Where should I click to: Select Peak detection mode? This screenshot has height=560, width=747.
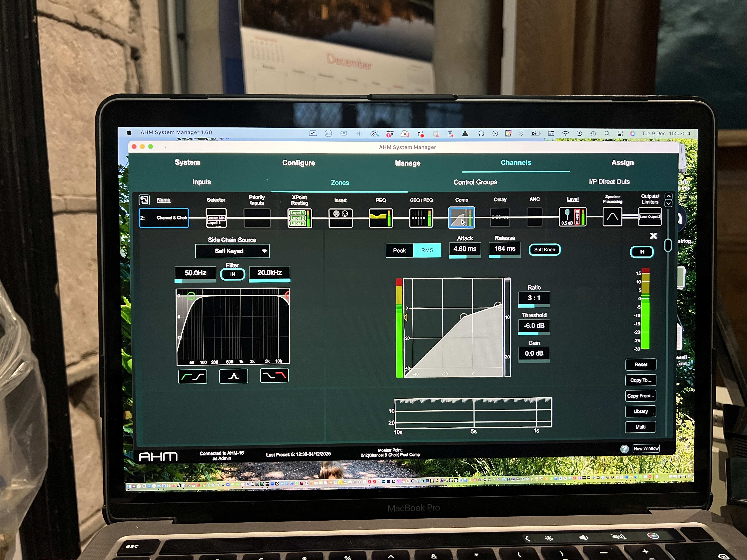399,251
